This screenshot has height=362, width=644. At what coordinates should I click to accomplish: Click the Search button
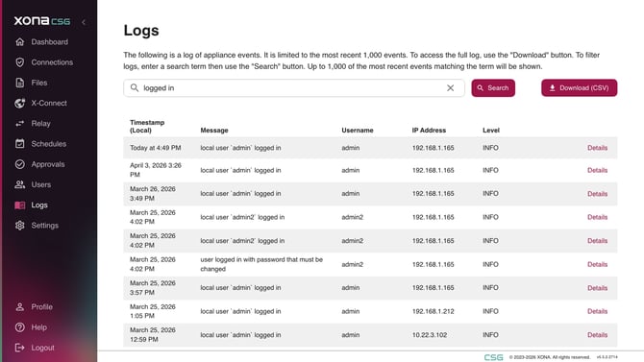tap(493, 87)
